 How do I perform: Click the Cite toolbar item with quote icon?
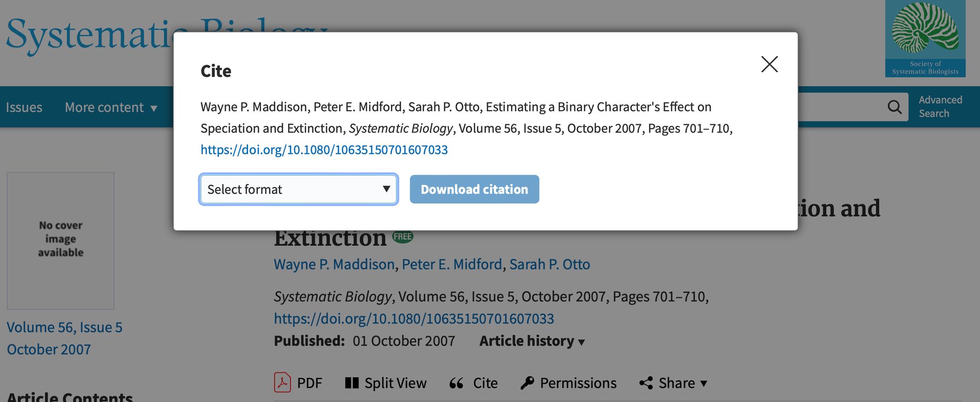[473, 383]
